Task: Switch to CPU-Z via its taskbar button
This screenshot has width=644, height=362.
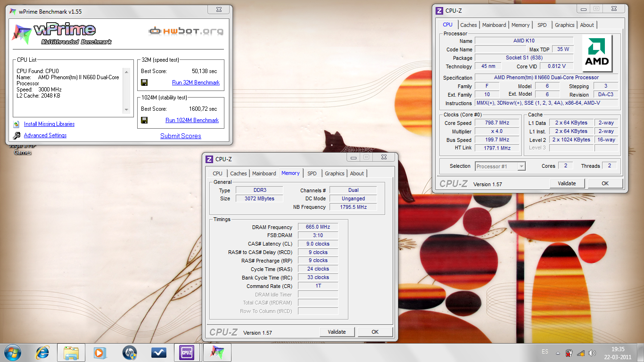Action: (x=187, y=353)
